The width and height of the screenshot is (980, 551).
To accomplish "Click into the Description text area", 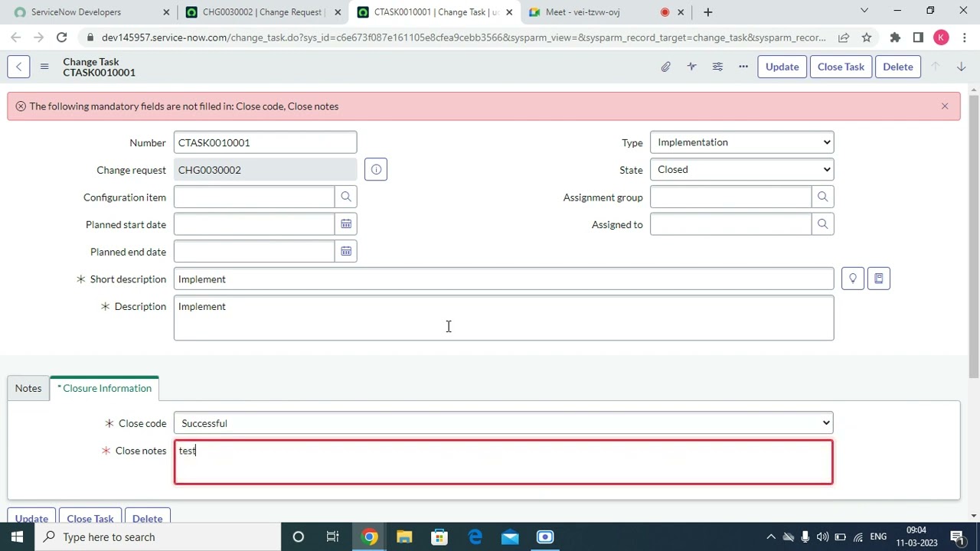I will [x=504, y=318].
